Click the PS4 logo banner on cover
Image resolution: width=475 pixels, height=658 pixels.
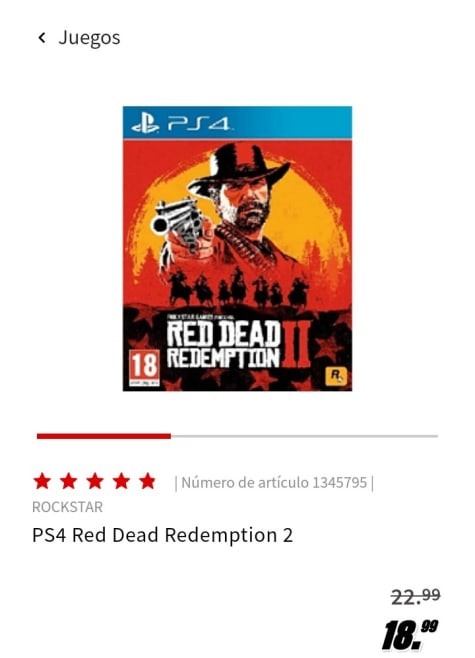pyautogui.click(x=238, y=123)
